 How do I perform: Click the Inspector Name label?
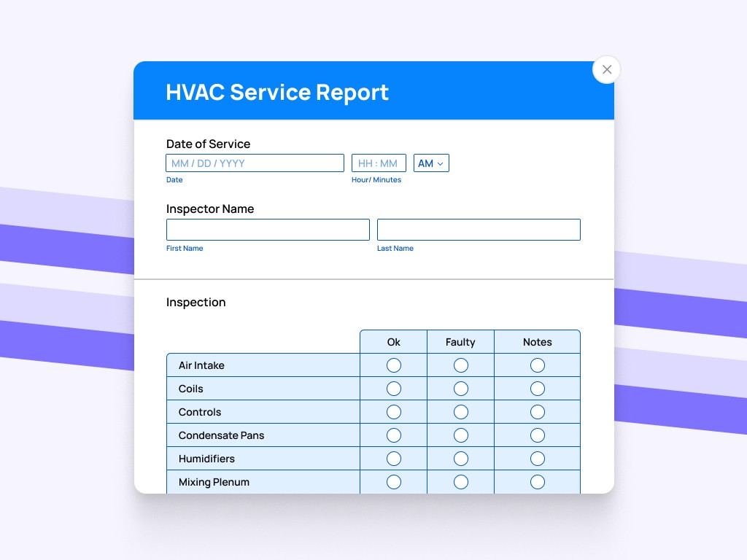210,209
